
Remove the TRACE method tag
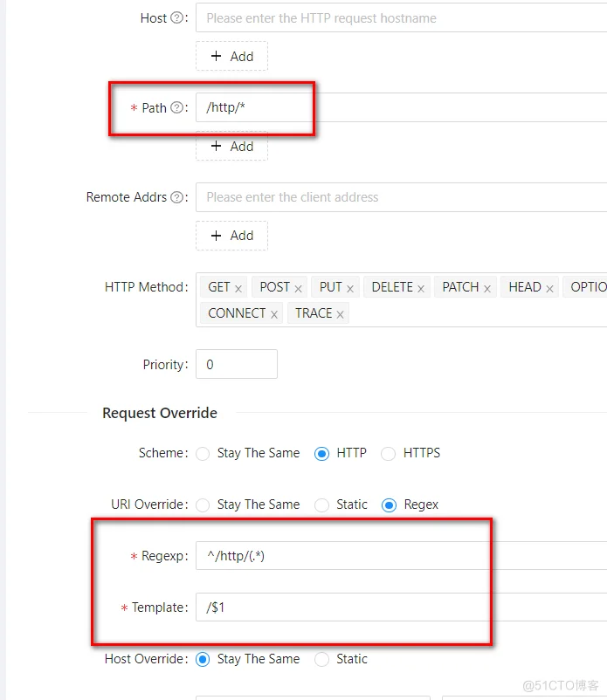click(x=341, y=314)
